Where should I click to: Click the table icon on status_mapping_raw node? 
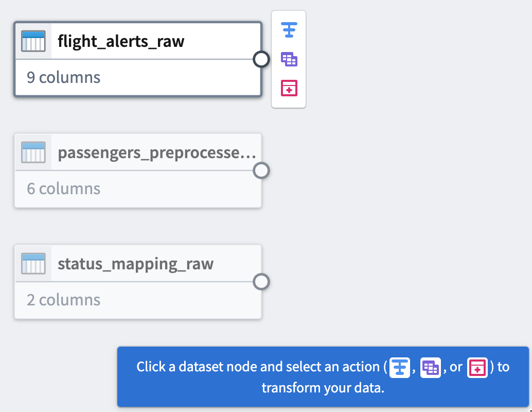click(33, 264)
